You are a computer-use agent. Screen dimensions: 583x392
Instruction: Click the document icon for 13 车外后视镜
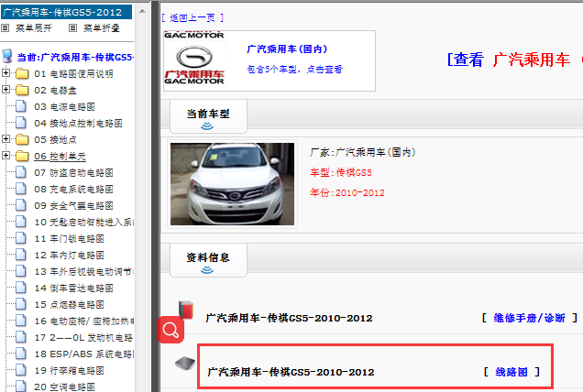click(x=21, y=271)
